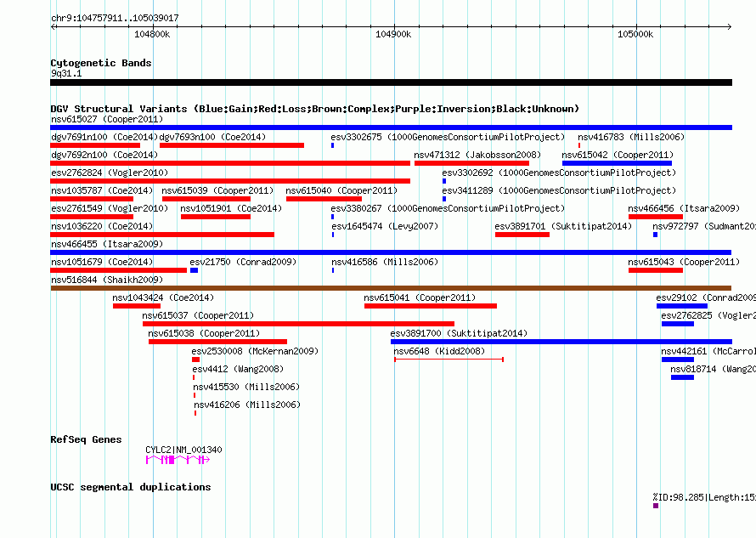This screenshot has height=538, width=756.
Task: Click the 104900k ruler position label
Action: pyautogui.click(x=393, y=34)
